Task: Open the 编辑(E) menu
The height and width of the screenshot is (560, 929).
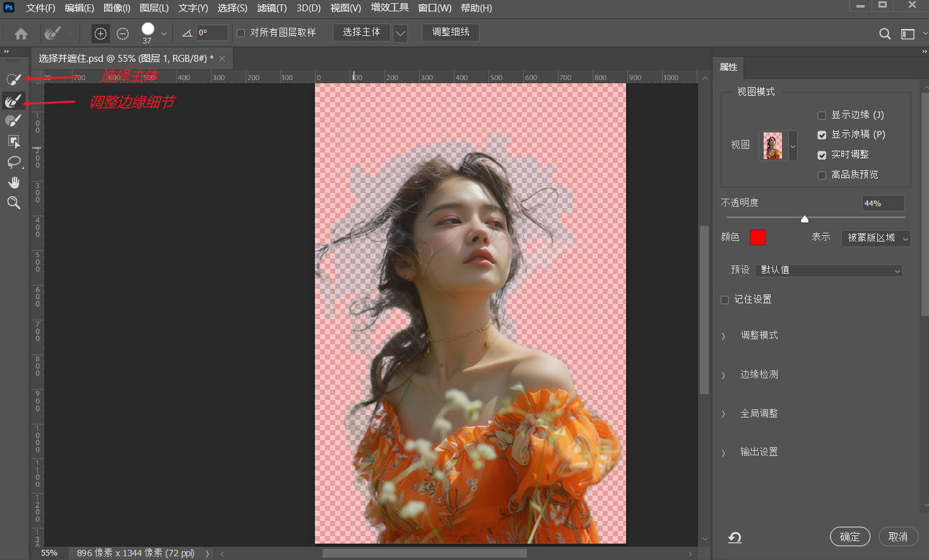Action: (79, 8)
